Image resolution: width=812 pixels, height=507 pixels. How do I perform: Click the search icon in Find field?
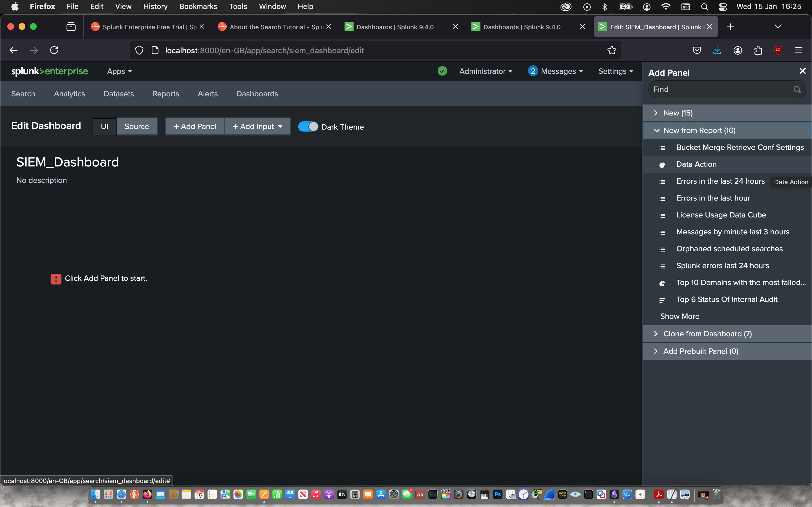click(797, 90)
